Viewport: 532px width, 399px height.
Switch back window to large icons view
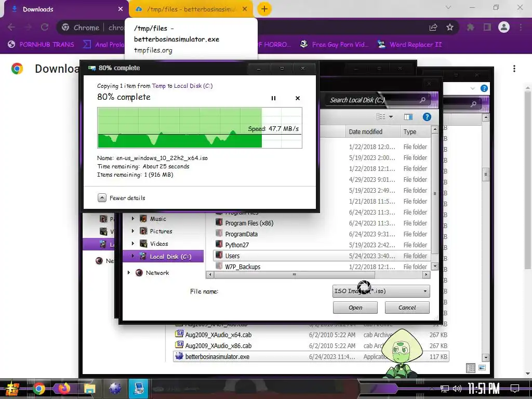pyautogui.click(x=482, y=368)
